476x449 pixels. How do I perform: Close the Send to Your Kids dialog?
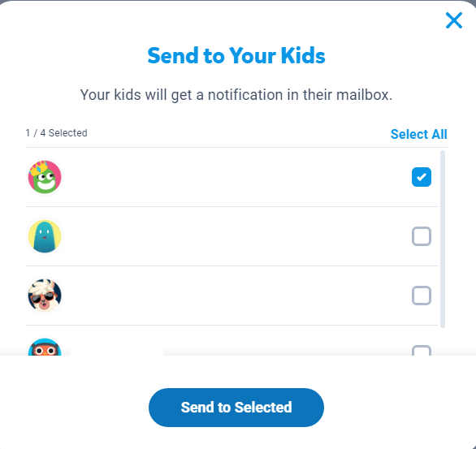point(454,20)
